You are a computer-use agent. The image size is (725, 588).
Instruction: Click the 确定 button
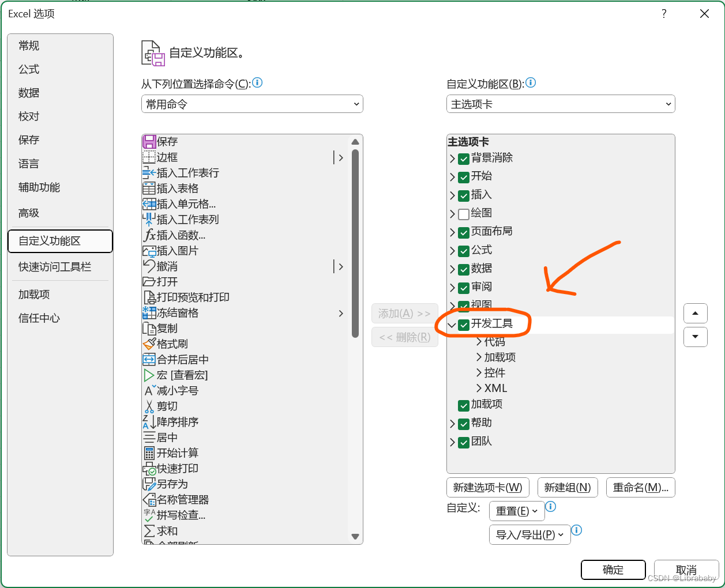pyautogui.click(x=613, y=570)
